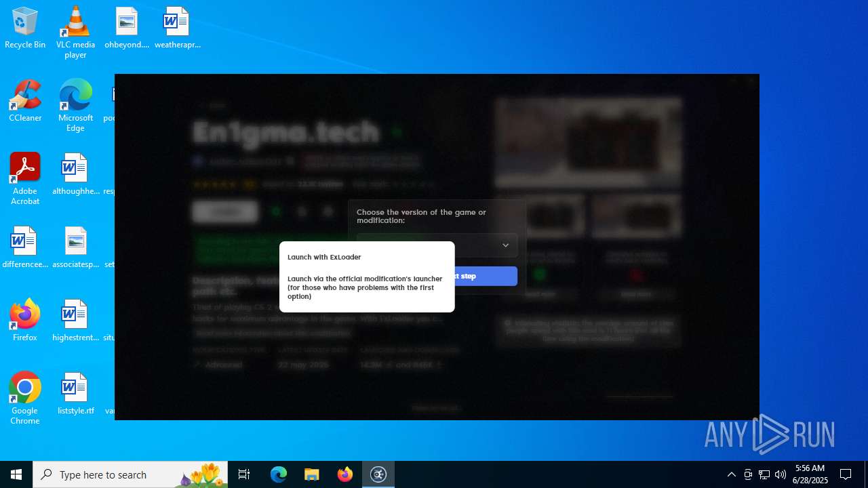Select the highestrent Word document icon

[75, 321]
